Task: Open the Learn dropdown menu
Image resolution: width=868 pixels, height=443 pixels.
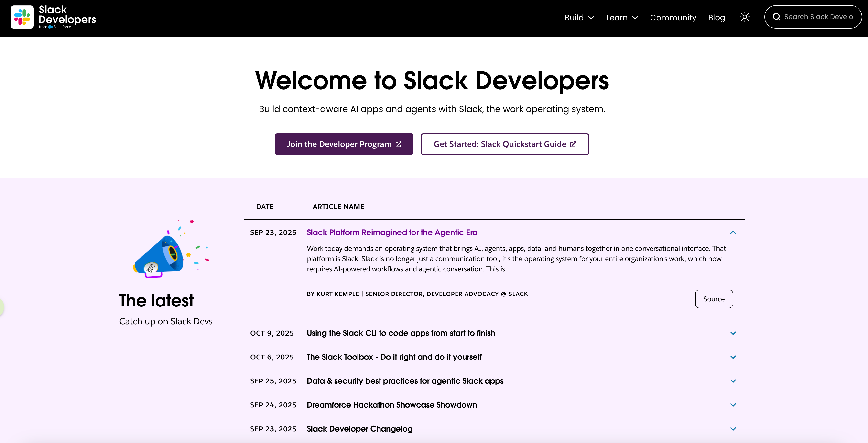Action: [622, 18]
